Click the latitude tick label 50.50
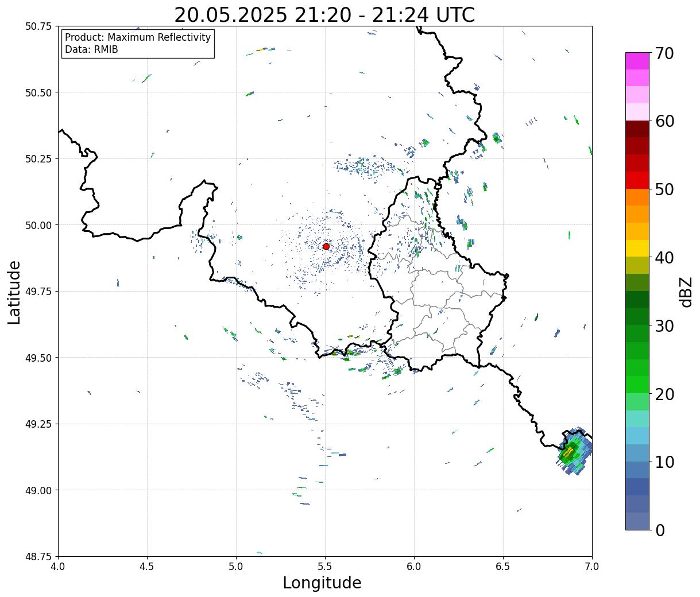The image size is (700, 597). click(38, 92)
